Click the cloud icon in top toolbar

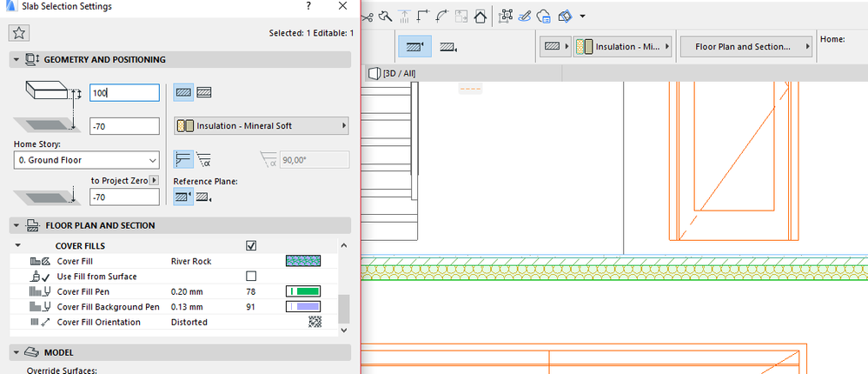tap(544, 16)
